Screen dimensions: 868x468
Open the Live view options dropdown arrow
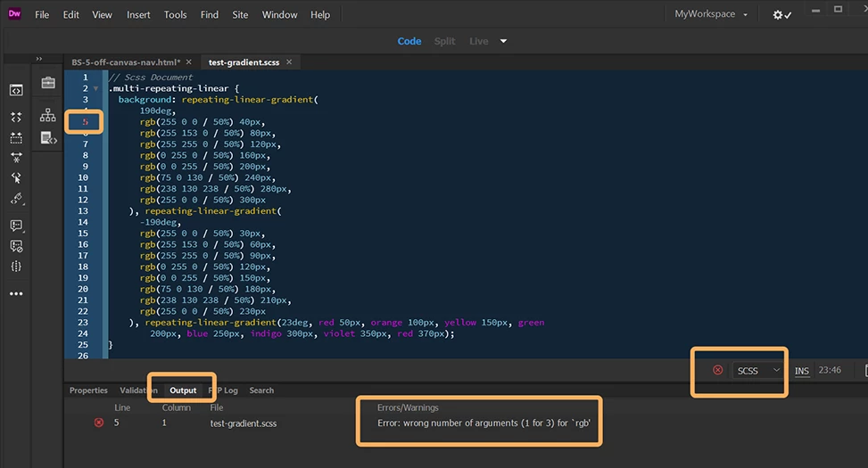tap(503, 42)
